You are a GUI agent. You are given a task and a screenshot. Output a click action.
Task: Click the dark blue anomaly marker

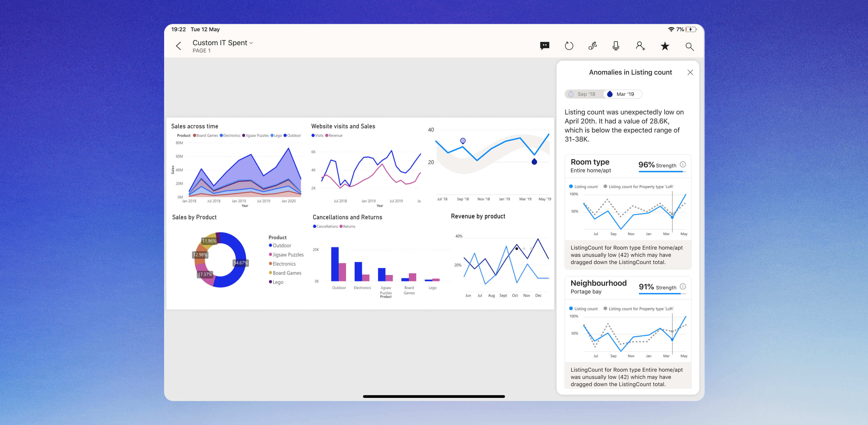click(534, 162)
